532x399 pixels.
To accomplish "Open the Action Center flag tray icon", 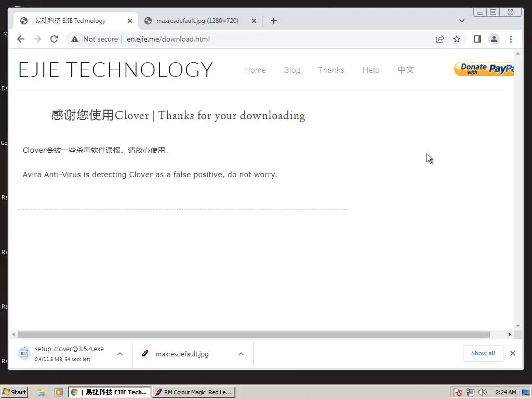I will coord(457,393).
